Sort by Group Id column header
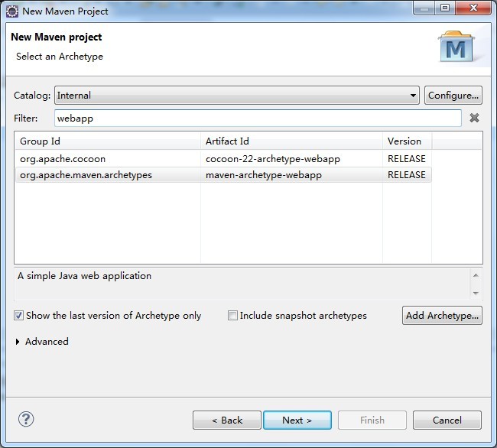 108,141
